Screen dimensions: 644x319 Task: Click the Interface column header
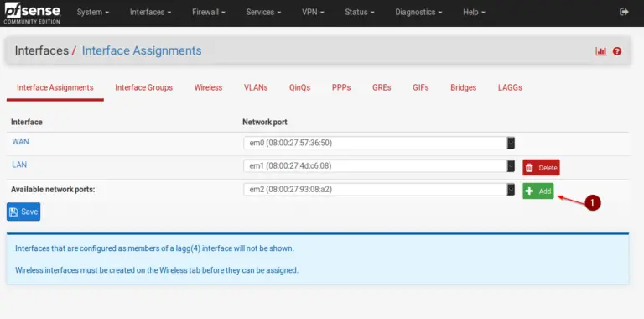point(27,122)
